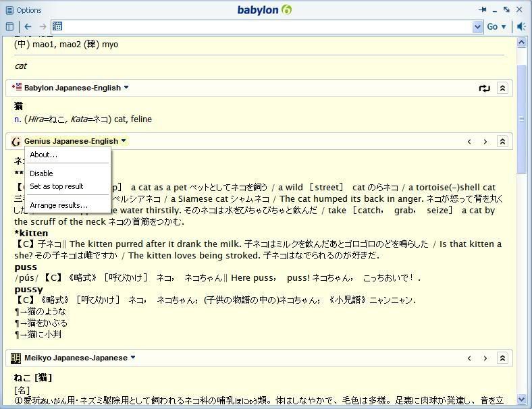Screen dimensions: 532x409
Task: Open the Options menu
Action: click(24, 10)
